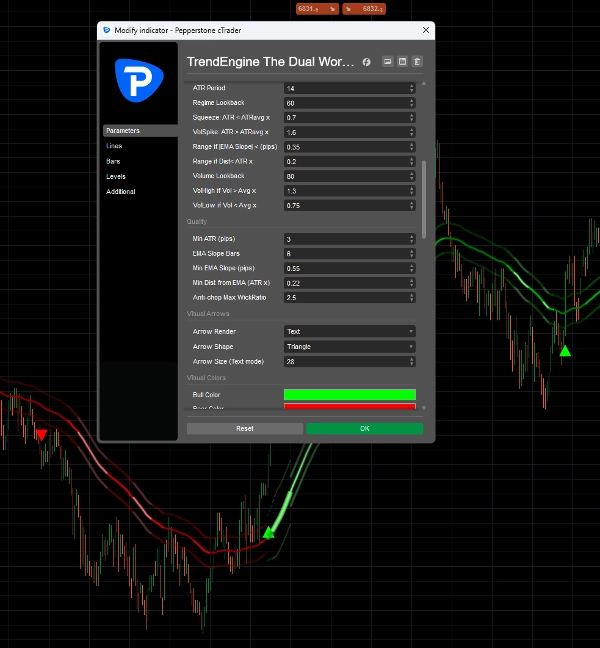This screenshot has height=648, width=600.
Task: Click the Regime Lookback stepper arrows
Action: pyautogui.click(x=412, y=103)
